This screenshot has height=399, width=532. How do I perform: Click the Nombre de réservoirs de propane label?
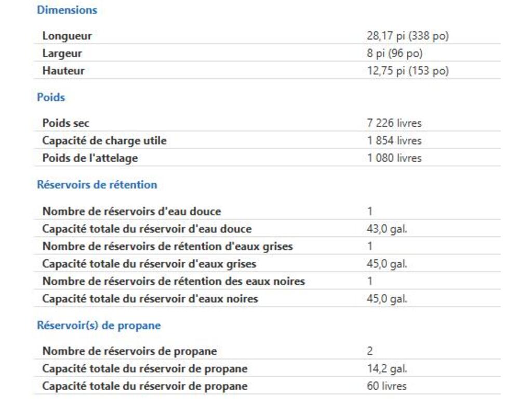click(129, 351)
